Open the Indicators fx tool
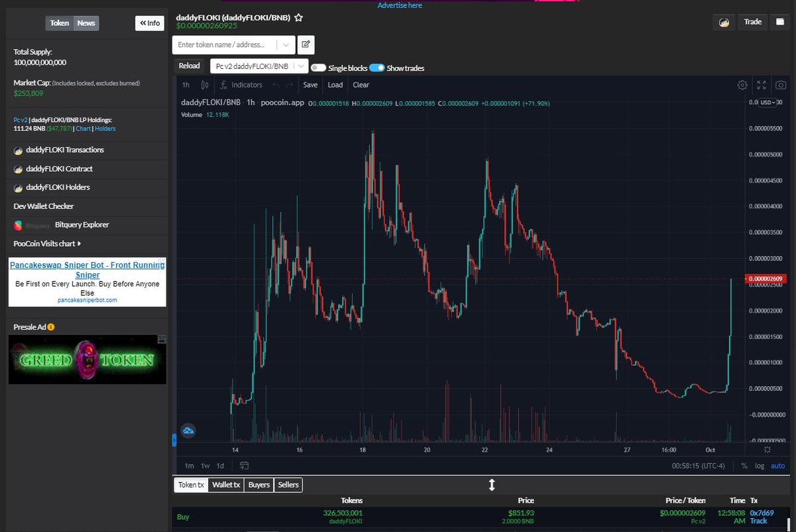The image size is (796, 532). pyautogui.click(x=241, y=85)
